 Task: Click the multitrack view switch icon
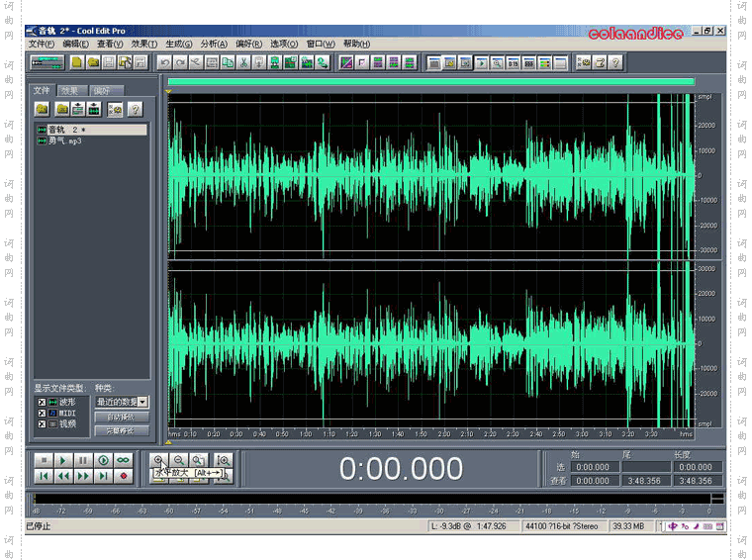[x=47, y=62]
